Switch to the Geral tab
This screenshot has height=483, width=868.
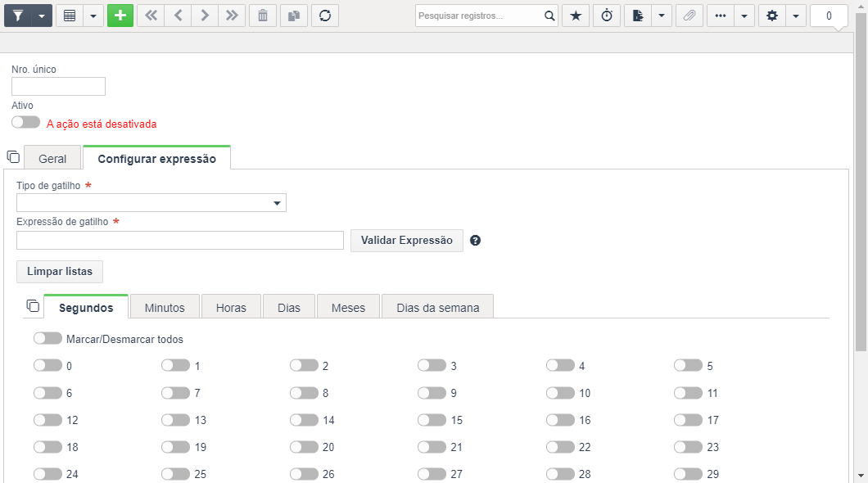click(52, 159)
